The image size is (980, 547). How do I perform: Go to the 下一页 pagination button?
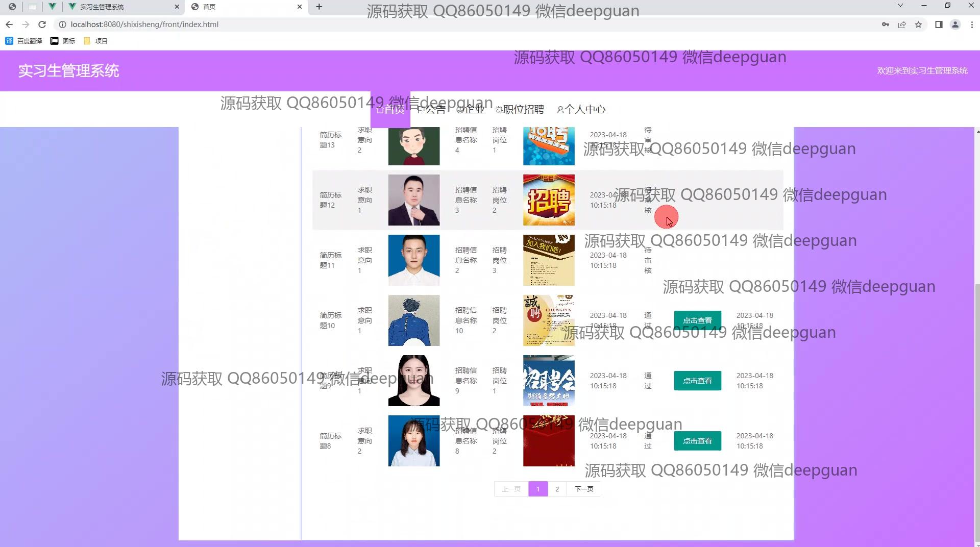pos(584,489)
